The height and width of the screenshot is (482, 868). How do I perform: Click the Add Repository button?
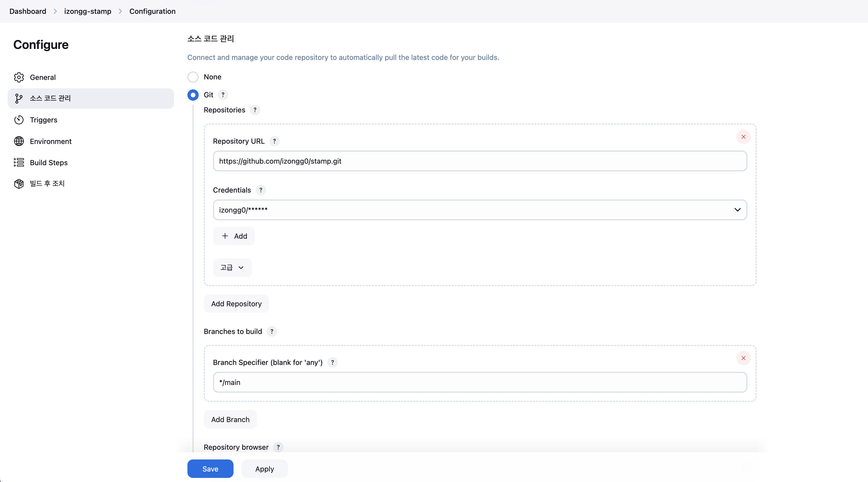pos(236,304)
